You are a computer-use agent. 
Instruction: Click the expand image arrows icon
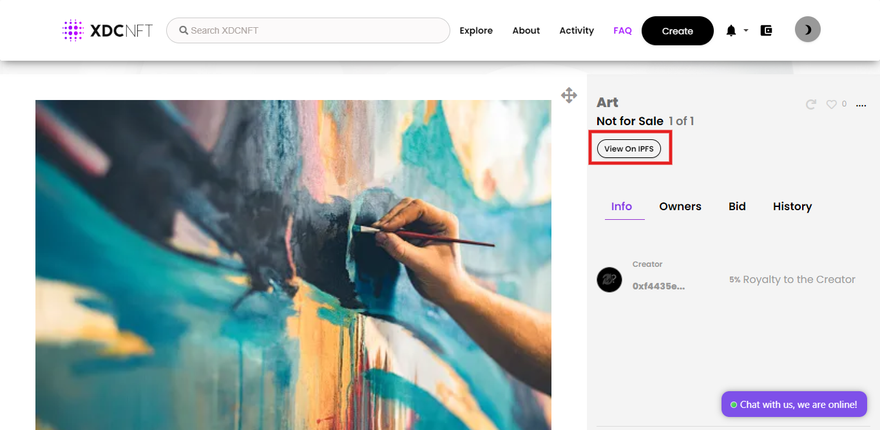pos(569,95)
